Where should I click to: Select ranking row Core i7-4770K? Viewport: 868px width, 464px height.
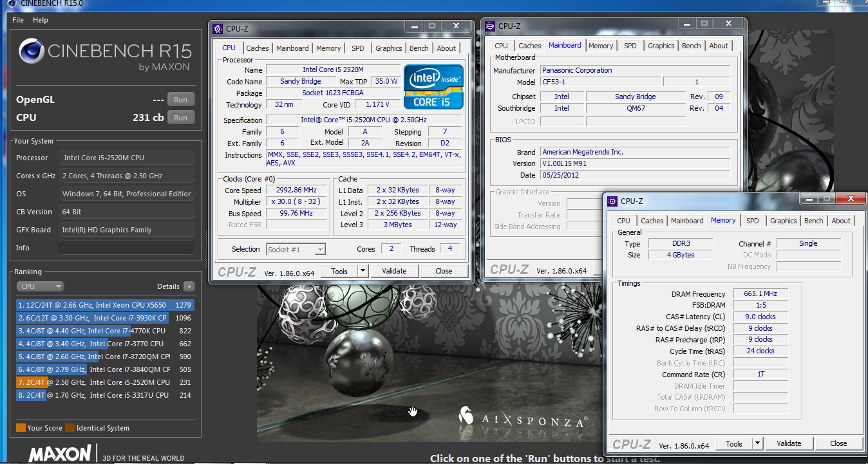point(106,331)
